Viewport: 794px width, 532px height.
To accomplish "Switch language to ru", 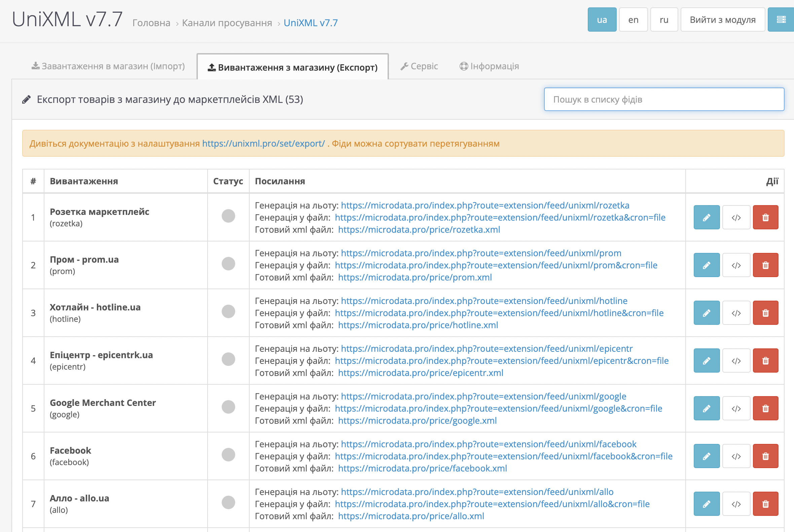I will coord(664,20).
